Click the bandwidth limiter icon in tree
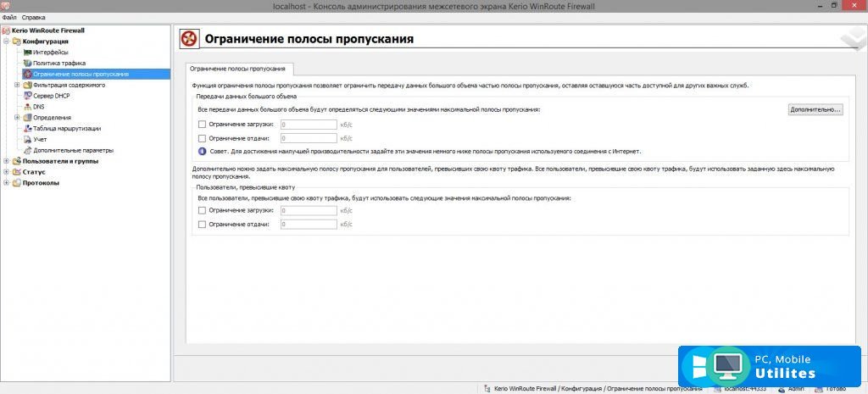 (28, 74)
